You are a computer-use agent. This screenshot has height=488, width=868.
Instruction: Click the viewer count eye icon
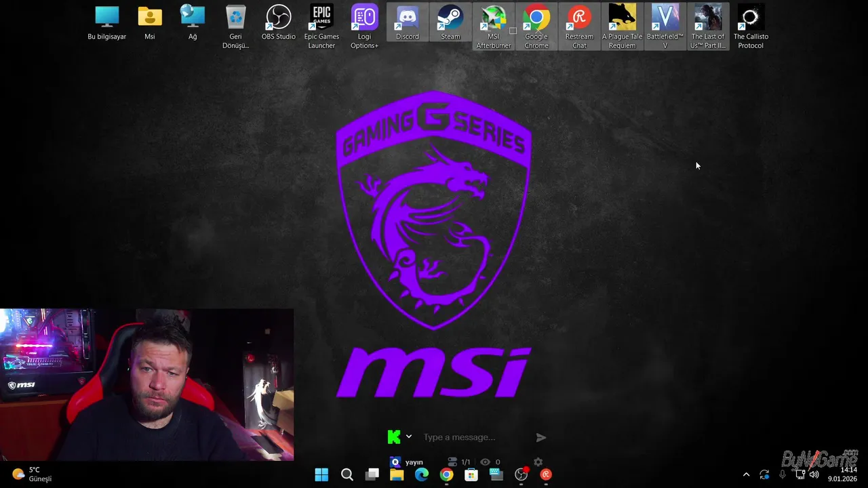pyautogui.click(x=485, y=462)
